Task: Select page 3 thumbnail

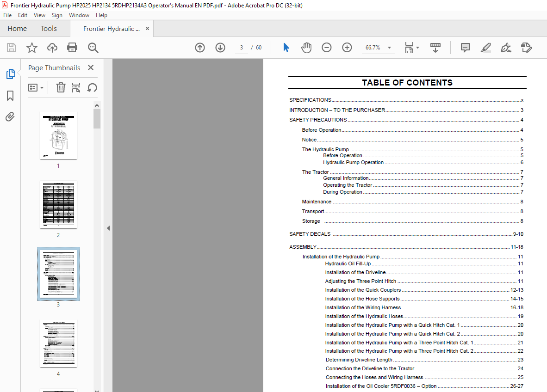Action: tap(59, 274)
